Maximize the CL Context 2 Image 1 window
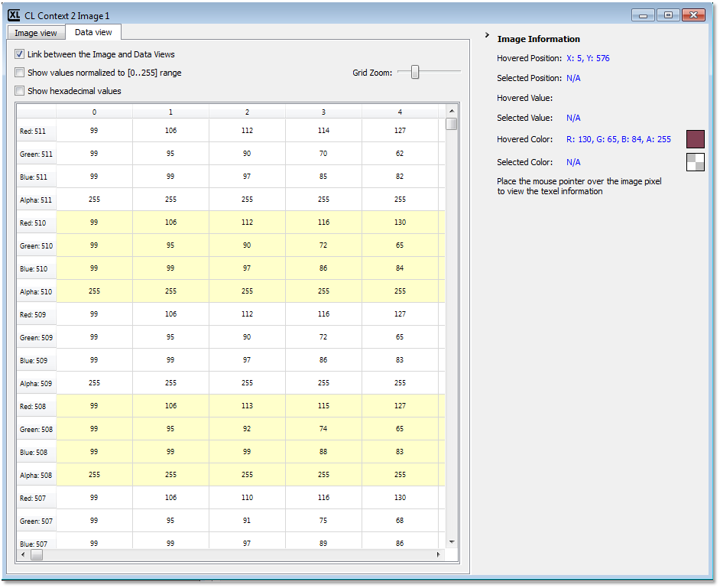Screen dimensions: 720x588 [668, 15]
